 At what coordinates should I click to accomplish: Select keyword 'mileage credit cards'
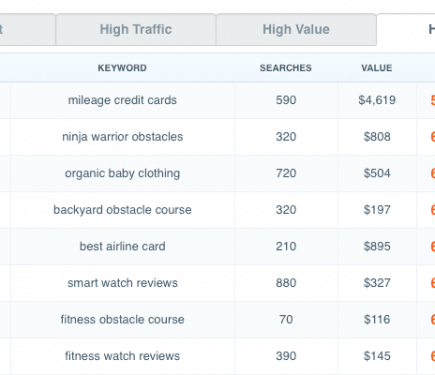122,100
